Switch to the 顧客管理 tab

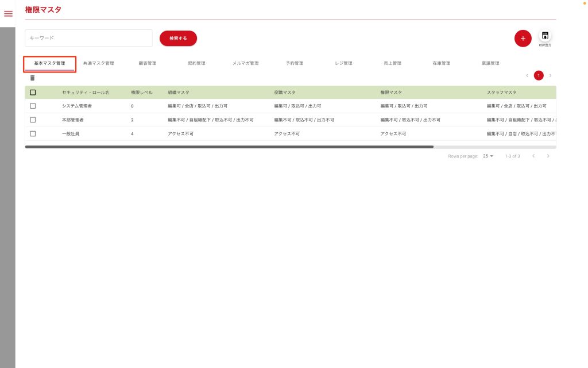(x=147, y=63)
